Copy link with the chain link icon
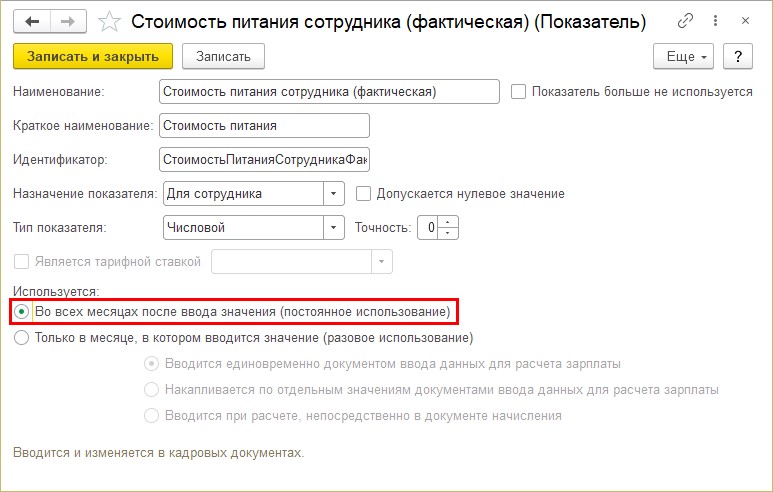 [x=685, y=21]
